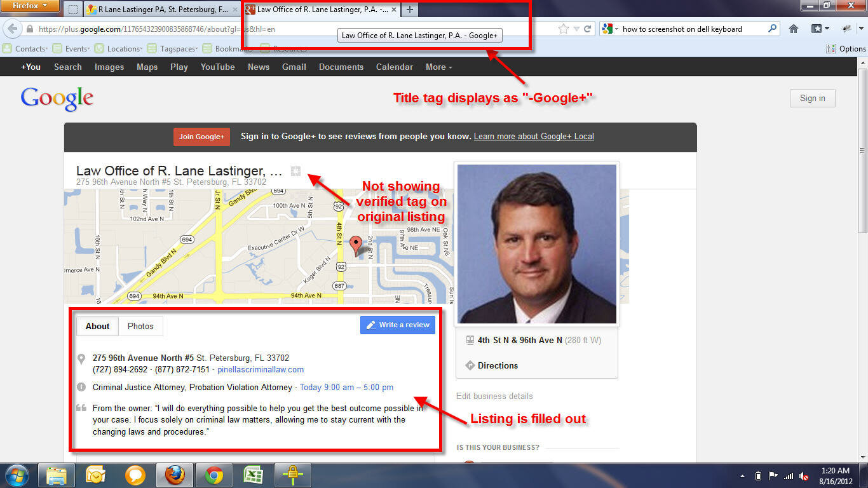Reload the page with the refresh icon

588,29
